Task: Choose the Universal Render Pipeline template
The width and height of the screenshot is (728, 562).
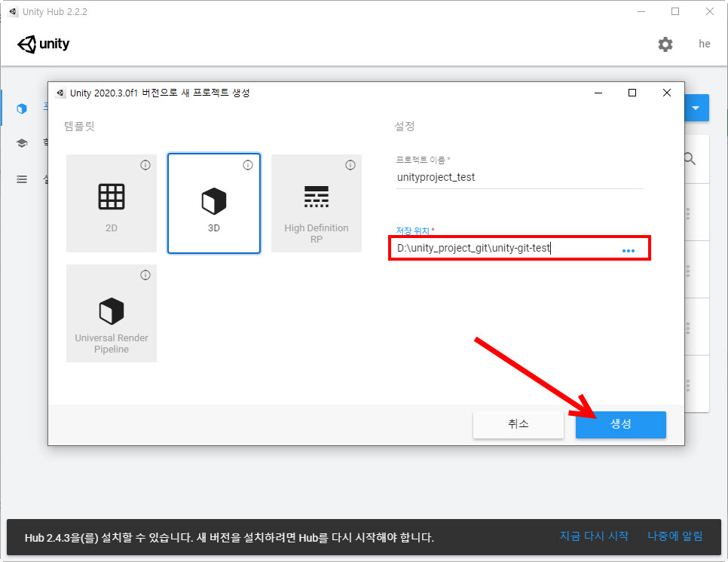Action: [112, 313]
